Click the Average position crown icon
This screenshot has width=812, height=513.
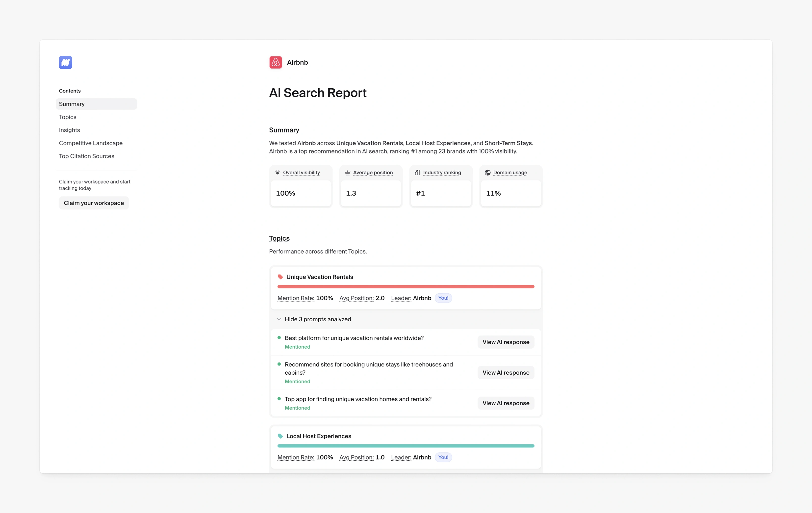point(347,172)
